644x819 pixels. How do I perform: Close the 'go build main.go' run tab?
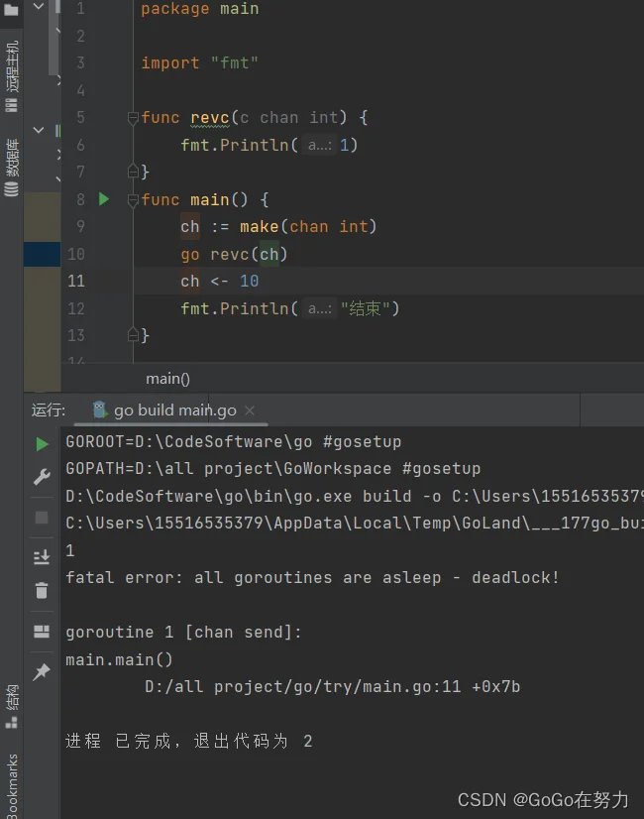pos(250,410)
